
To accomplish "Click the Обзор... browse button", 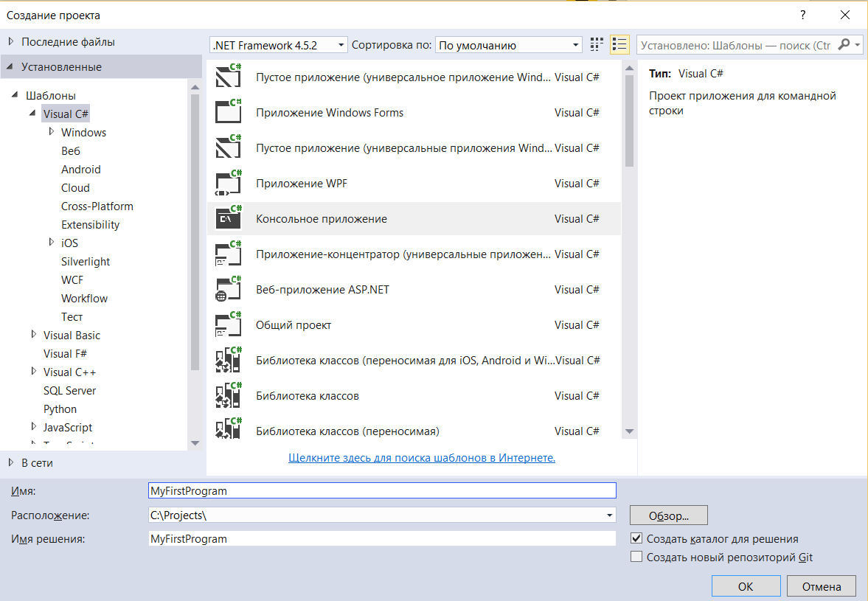I will pos(669,515).
